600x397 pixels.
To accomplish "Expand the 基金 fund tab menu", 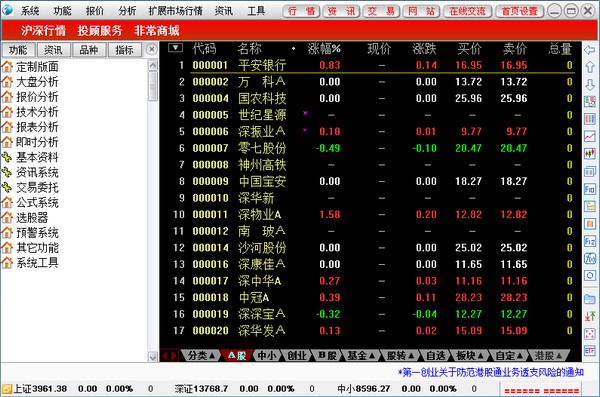I will tap(360, 356).
